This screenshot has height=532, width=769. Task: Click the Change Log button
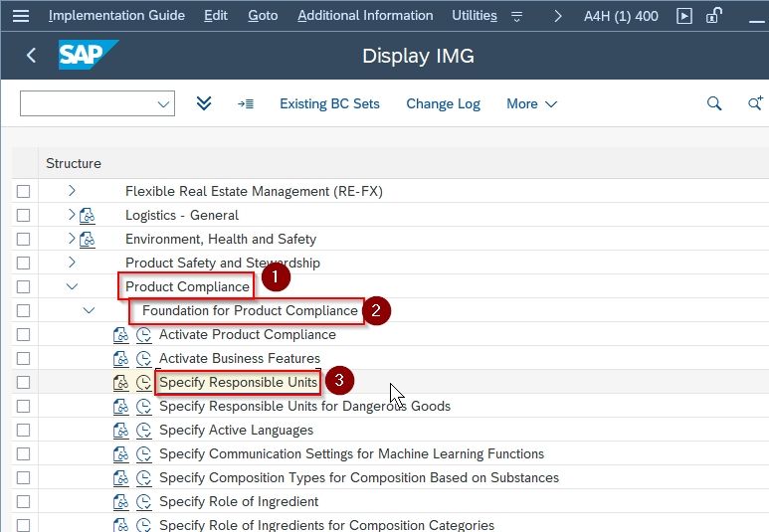pyautogui.click(x=444, y=104)
